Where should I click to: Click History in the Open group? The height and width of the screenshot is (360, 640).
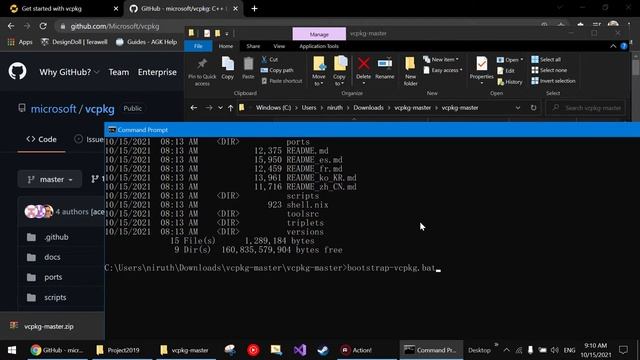click(510, 82)
